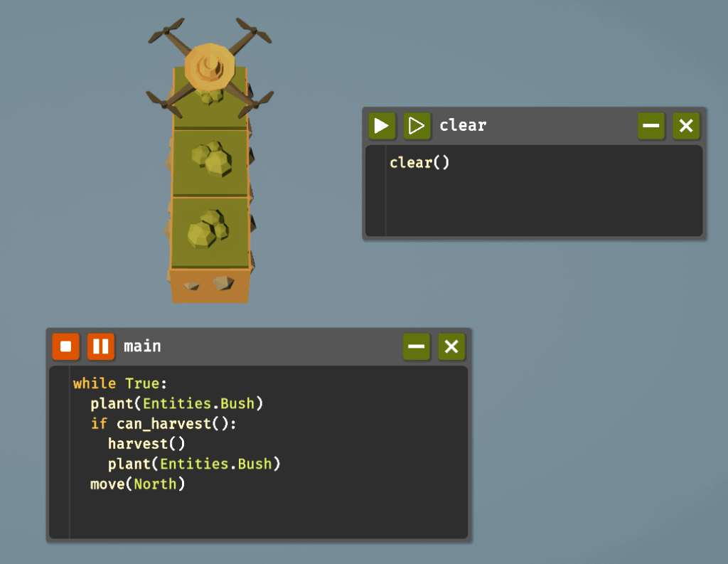Stop the running main script

tap(65, 347)
